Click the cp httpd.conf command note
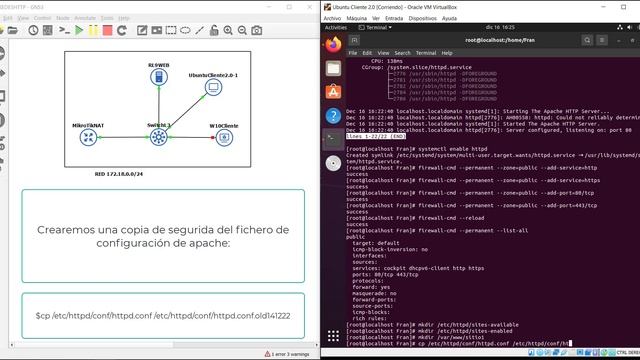640x360 pixels. click(163, 316)
